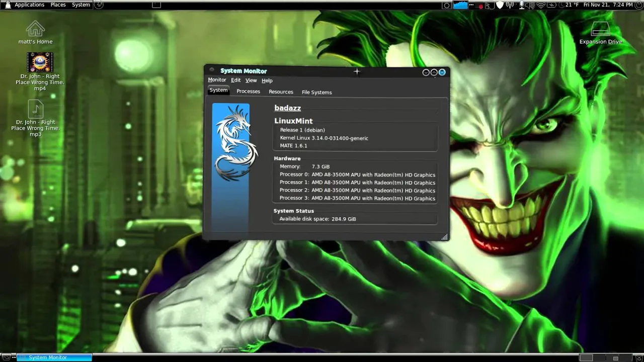This screenshot has height=362, width=644.
Task: Open the clock showing Fri Nov 21, 7:24 PM
Action: (x=608, y=5)
